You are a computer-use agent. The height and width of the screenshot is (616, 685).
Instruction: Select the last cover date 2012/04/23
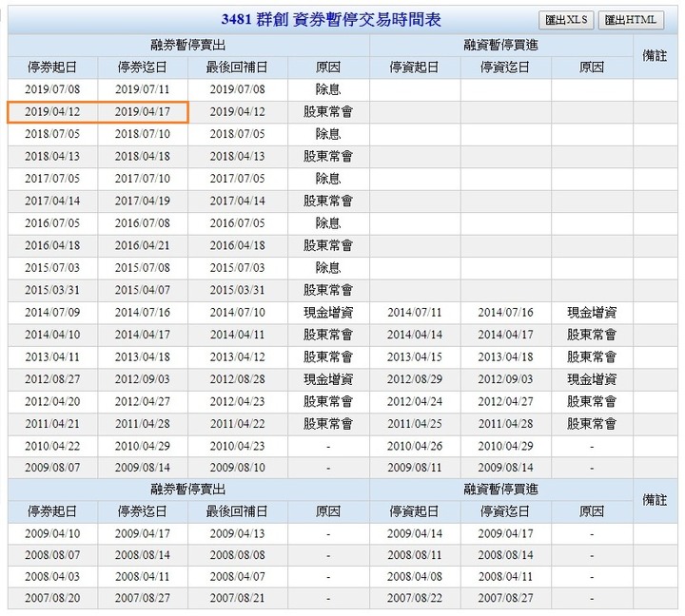[x=237, y=402]
